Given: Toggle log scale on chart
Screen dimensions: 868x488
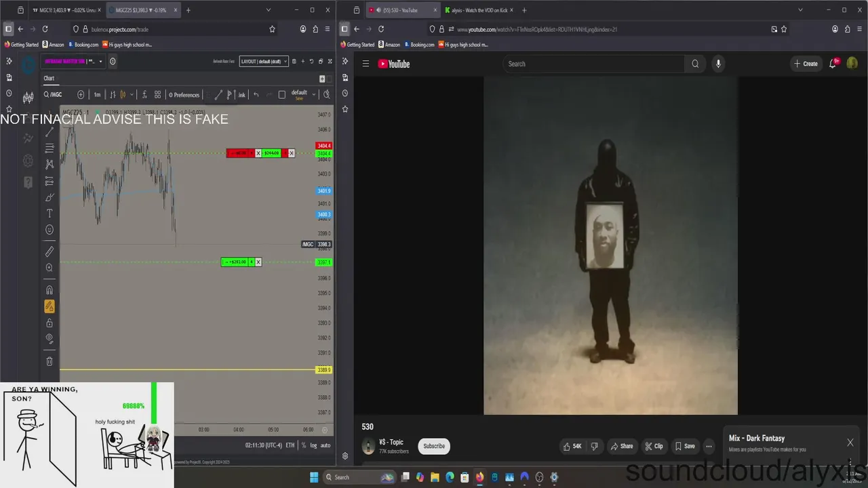Looking at the screenshot, I should point(313,445).
